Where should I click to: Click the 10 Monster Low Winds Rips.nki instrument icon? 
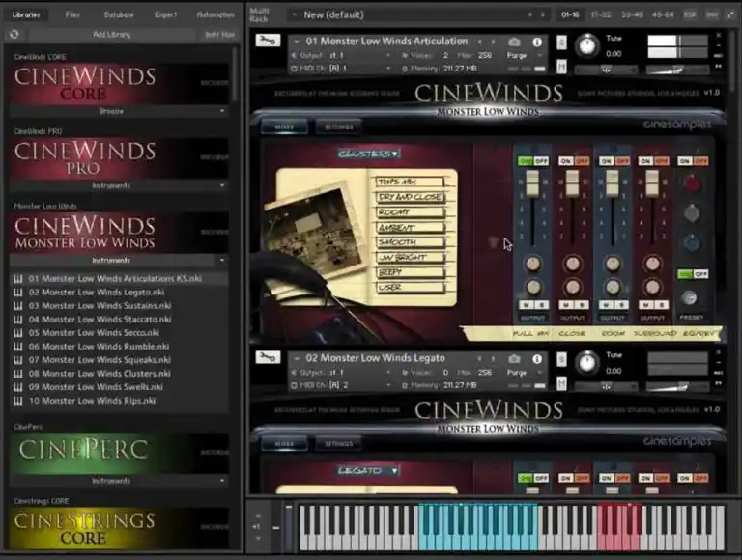point(18,401)
